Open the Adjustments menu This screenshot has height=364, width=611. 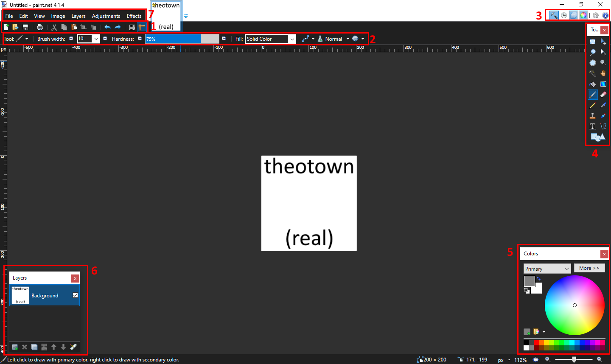(x=106, y=16)
